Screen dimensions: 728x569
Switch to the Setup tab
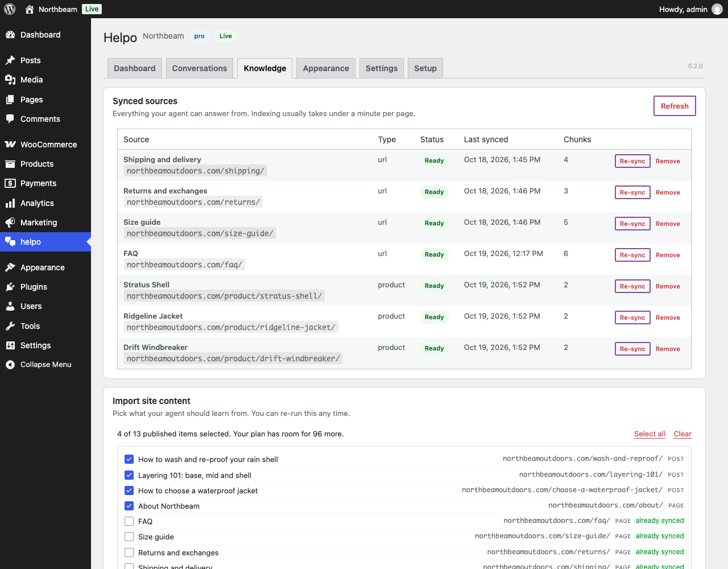click(x=425, y=68)
